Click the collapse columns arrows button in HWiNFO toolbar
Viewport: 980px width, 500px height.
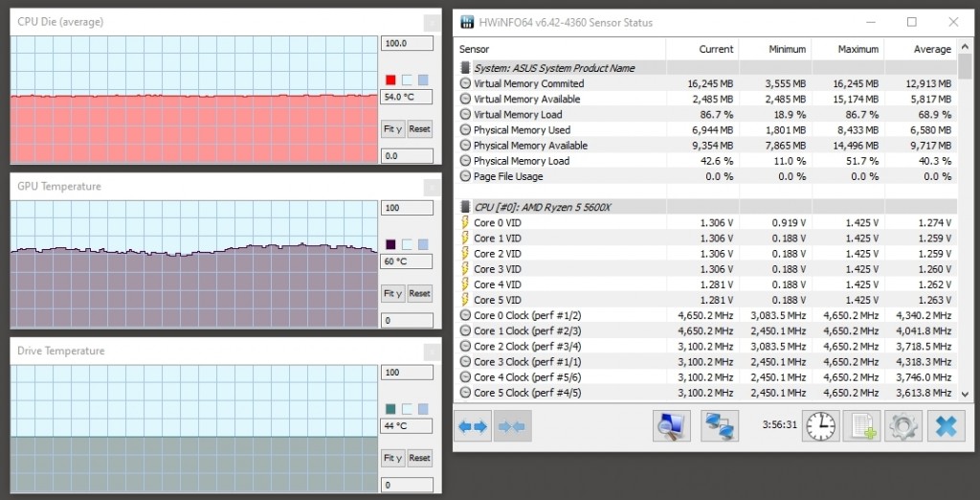512,427
